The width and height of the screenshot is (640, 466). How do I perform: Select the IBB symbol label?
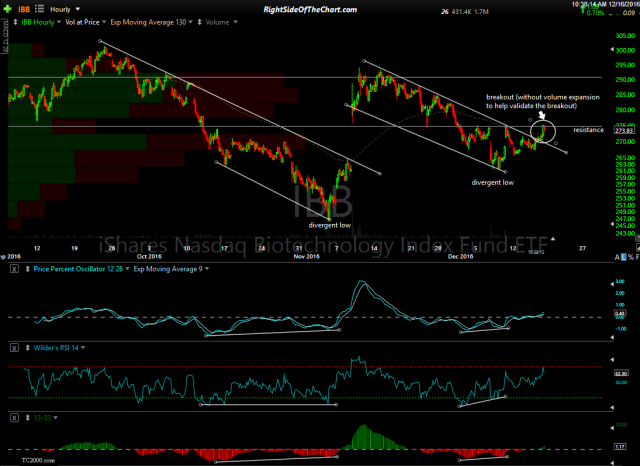(24, 9)
